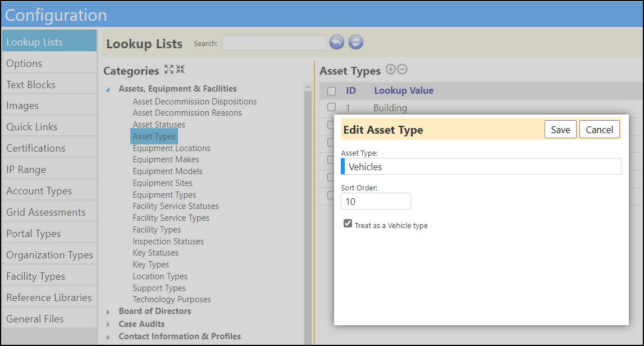Check the Building row checkbox
Viewport: 644px width, 346px height.
pyautogui.click(x=331, y=107)
